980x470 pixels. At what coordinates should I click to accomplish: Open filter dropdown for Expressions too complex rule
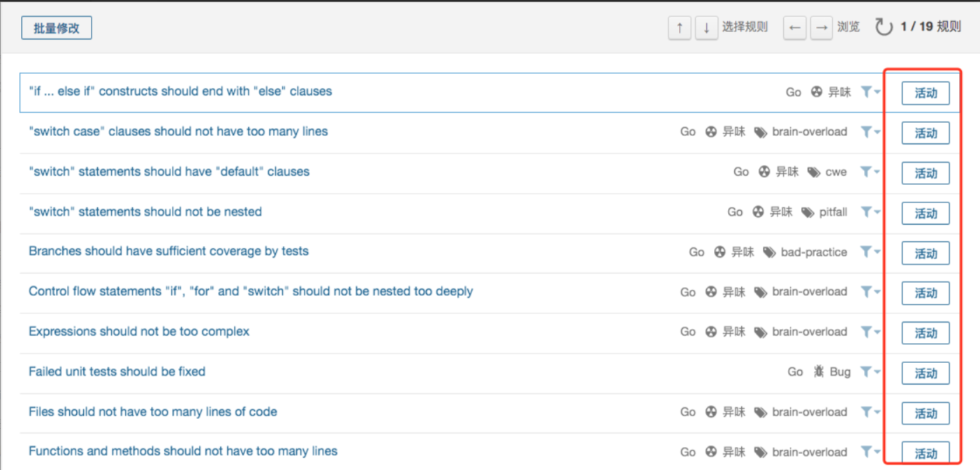870,332
